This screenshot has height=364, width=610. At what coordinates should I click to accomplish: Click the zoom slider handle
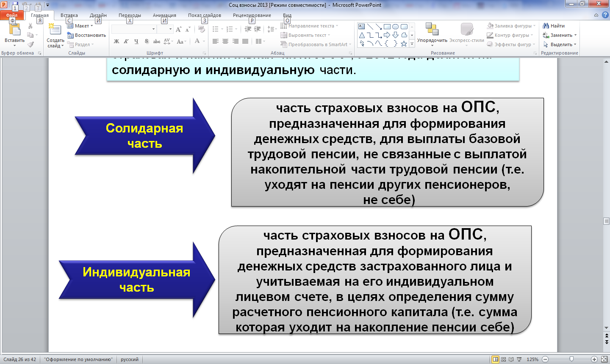tap(571, 359)
